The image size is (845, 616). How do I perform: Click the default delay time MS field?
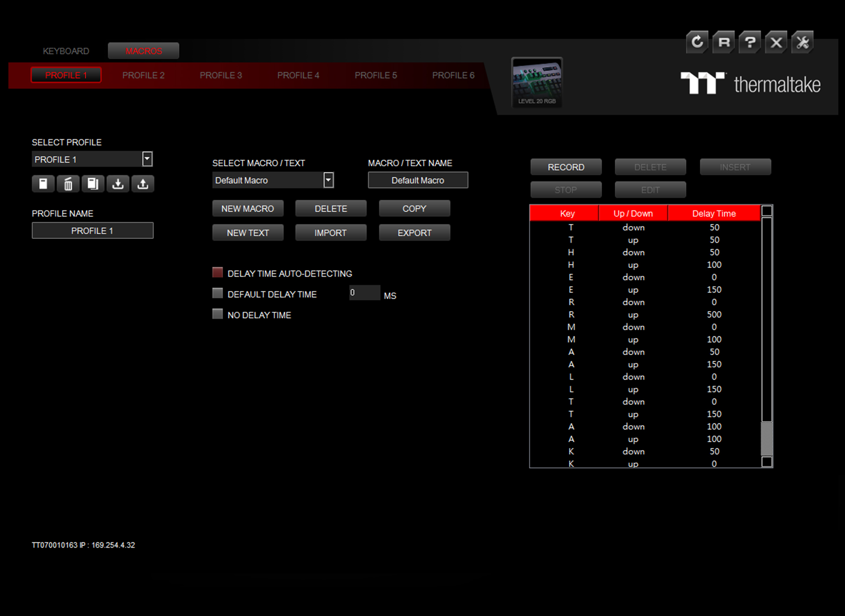pyautogui.click(x=365, y=293)
